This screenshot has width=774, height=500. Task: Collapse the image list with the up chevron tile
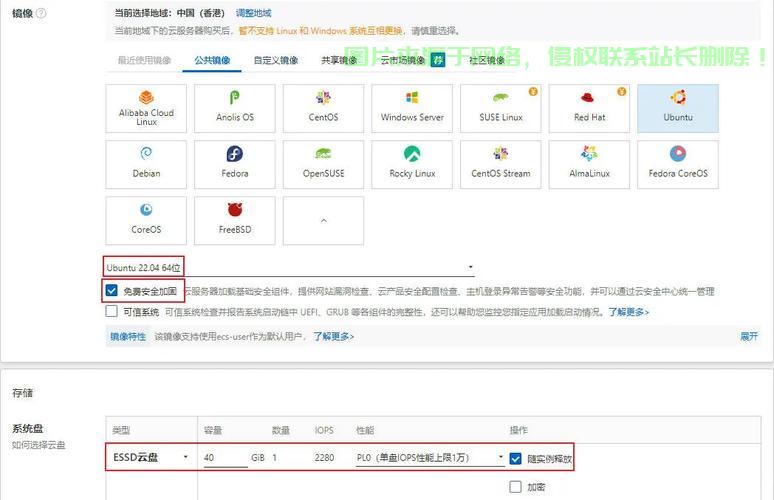323,221
